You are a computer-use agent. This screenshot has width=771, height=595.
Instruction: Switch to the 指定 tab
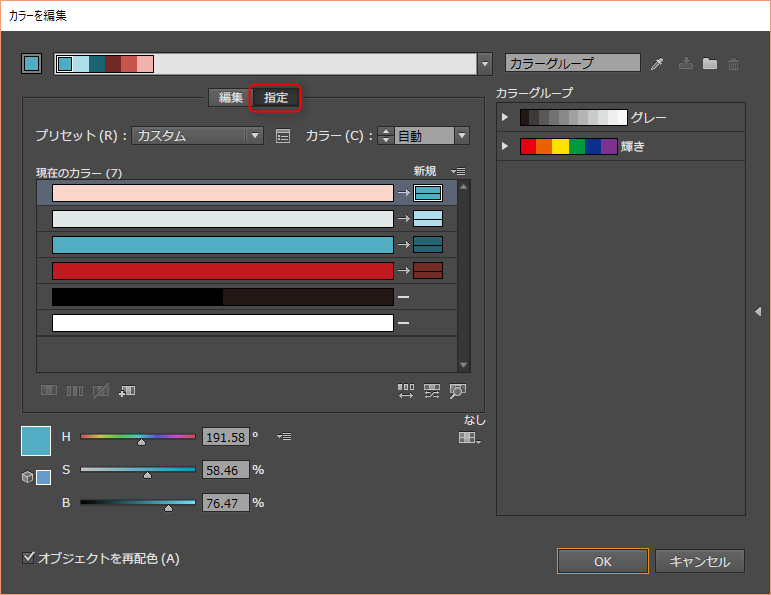(x=276, y=98)
